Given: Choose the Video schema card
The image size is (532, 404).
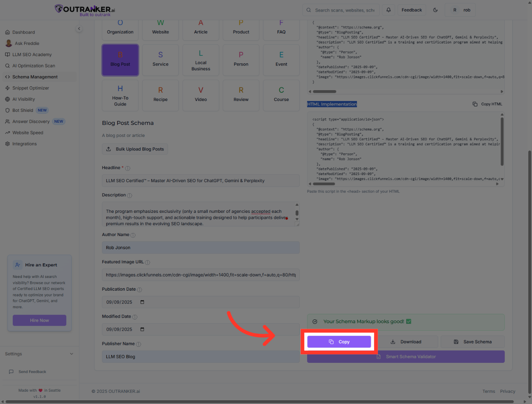Looking at the screenshot, I should 201,95.
